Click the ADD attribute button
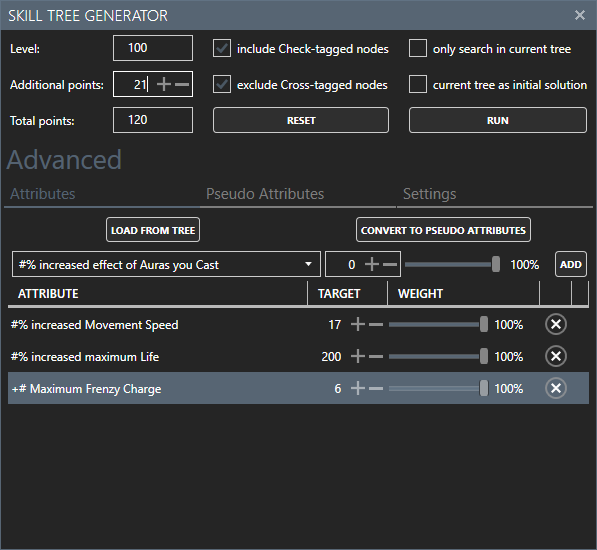The width and height of the screenshot is (597, 550). [571, 264]
